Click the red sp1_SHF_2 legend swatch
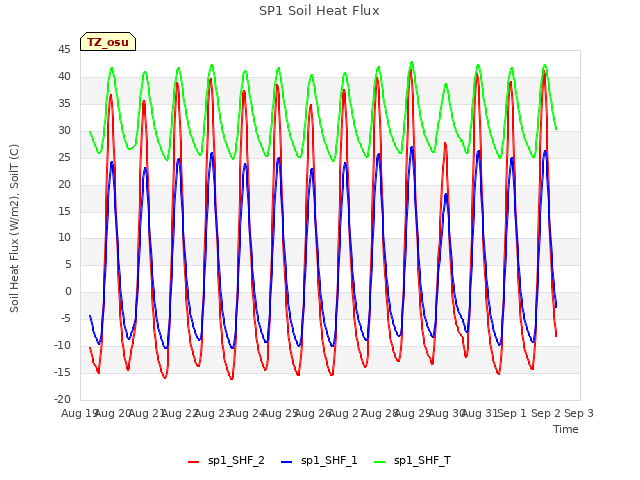Viewport: 640px width, 480px height. click(x=193, y=462)
